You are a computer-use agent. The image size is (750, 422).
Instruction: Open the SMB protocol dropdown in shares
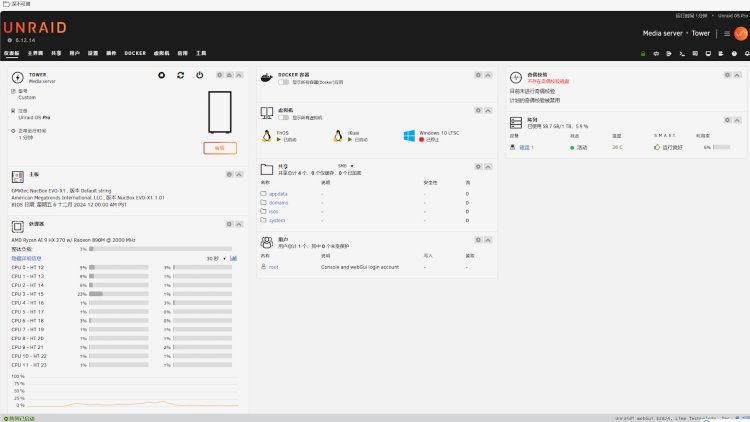tap(345, 166)
